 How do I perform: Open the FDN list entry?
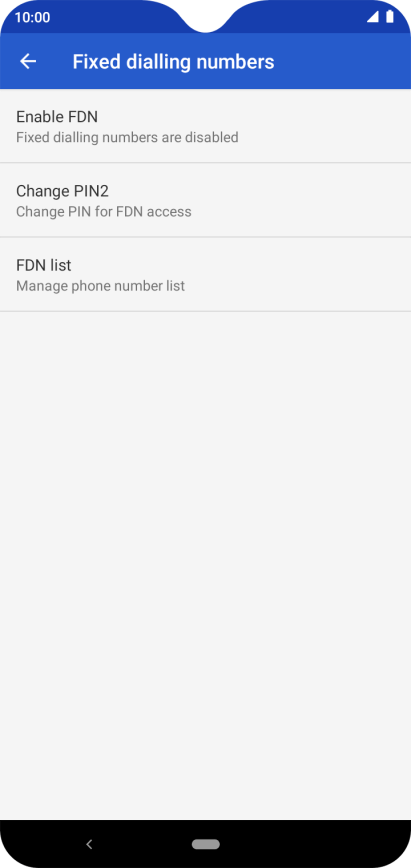[206, 275]
